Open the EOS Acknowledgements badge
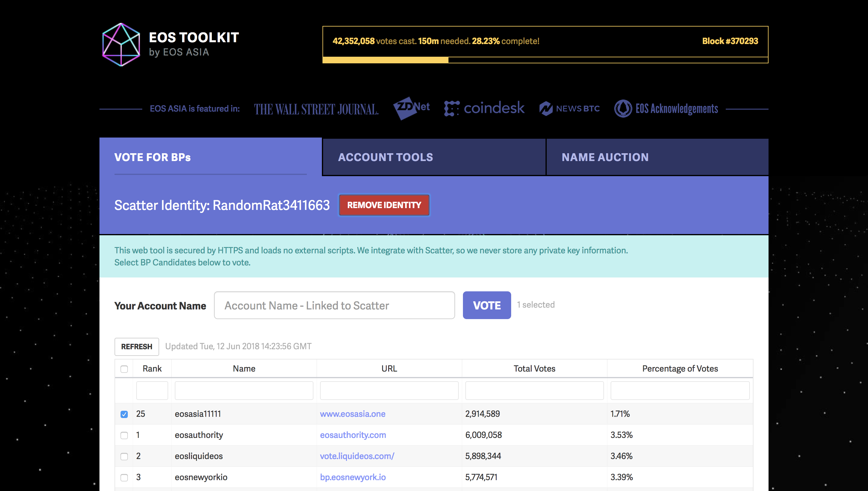This screenshot has height=491, width=868. click(666, 109)
